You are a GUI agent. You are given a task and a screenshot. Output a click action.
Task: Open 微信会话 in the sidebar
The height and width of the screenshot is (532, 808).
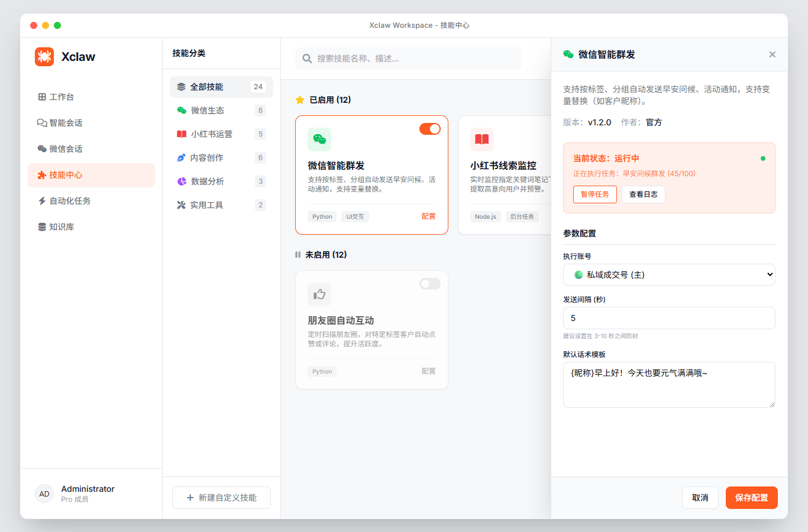pos(67,148)
